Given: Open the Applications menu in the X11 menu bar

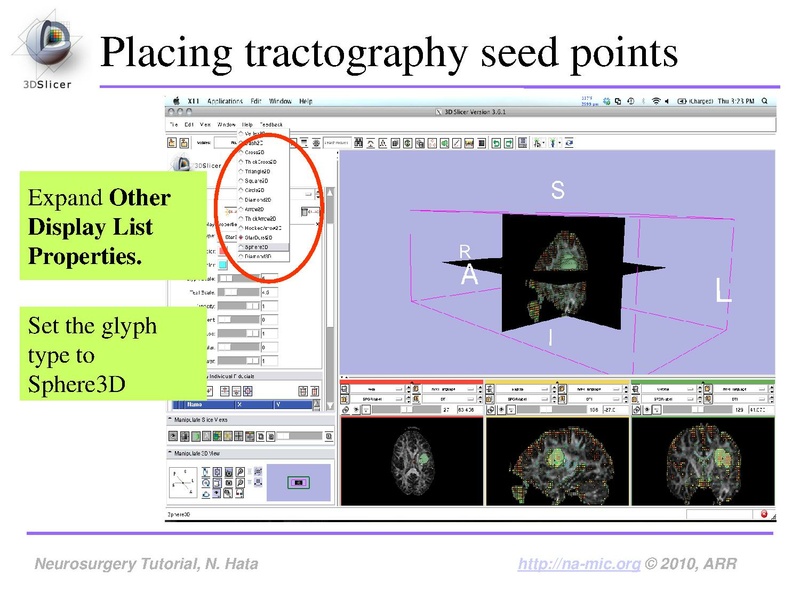Looking at the screenshot, I should (x=226, y=101).
